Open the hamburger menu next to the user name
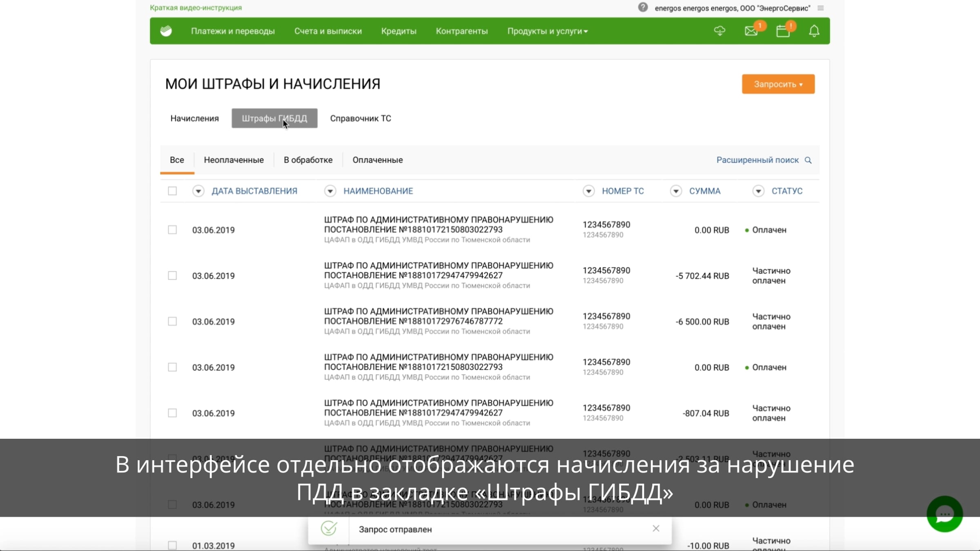980x551 pixels. tap(821, 8)
